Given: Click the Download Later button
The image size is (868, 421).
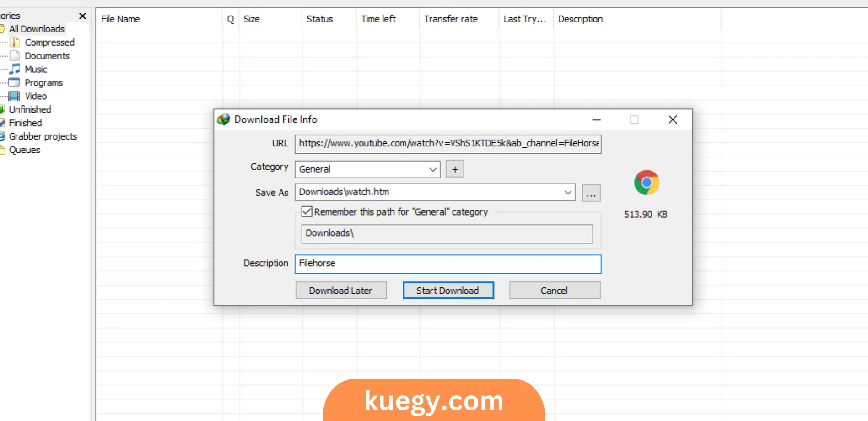Looking at the screenshot, I should point(341,291).
